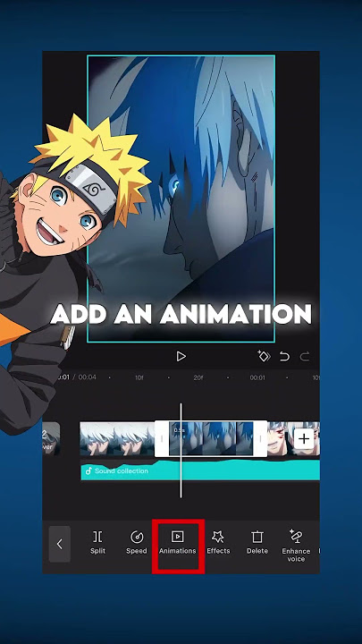Delete the selected clip
The width and height of the screenshot is (362, 644).
point(257,543)
